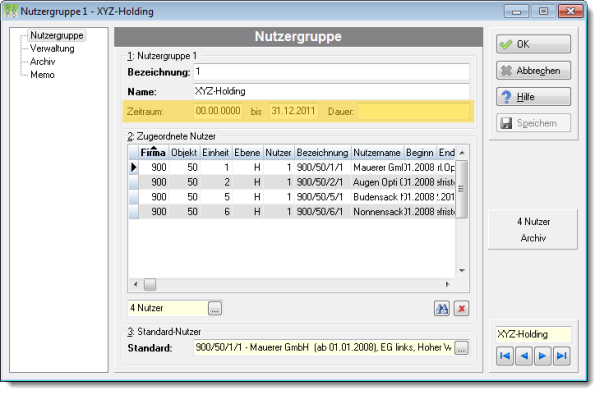Go to first record navigation arrow

coord(505,356)
